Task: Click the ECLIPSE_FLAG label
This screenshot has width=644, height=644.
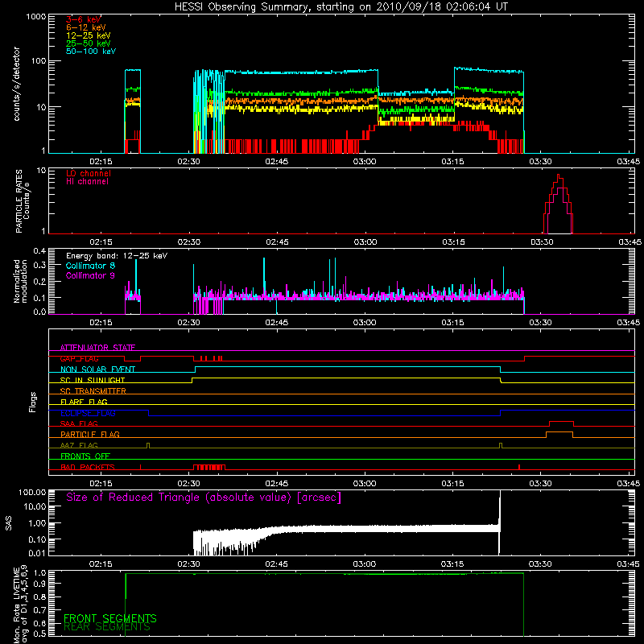Action: pos(88,413)
